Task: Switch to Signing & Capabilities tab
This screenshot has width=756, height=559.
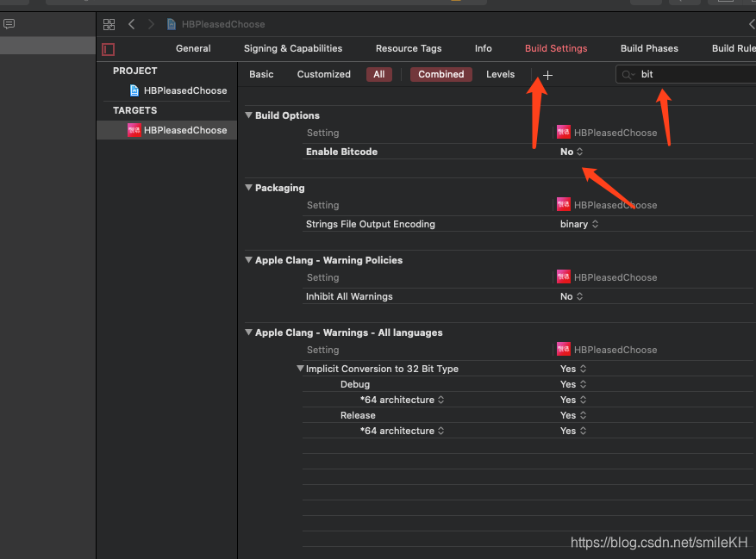Action: click(x=293, y=48)
